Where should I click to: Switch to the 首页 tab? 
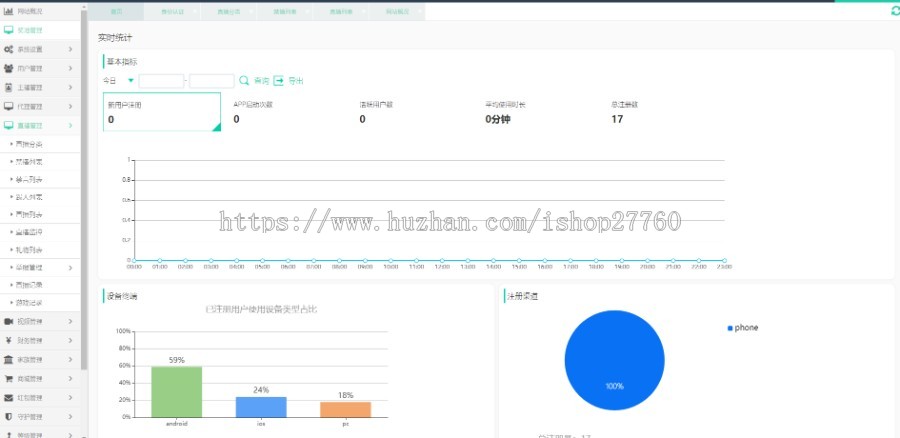117,11
